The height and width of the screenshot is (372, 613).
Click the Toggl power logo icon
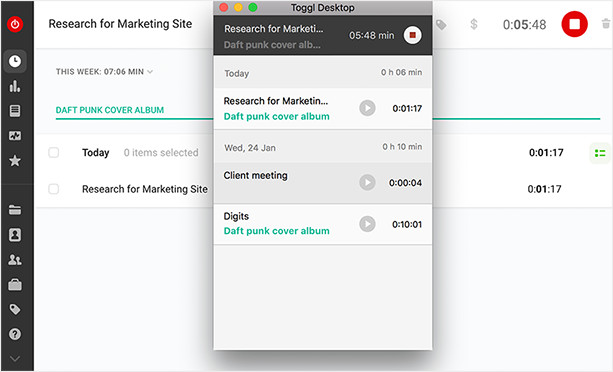[x=15, y=24]
